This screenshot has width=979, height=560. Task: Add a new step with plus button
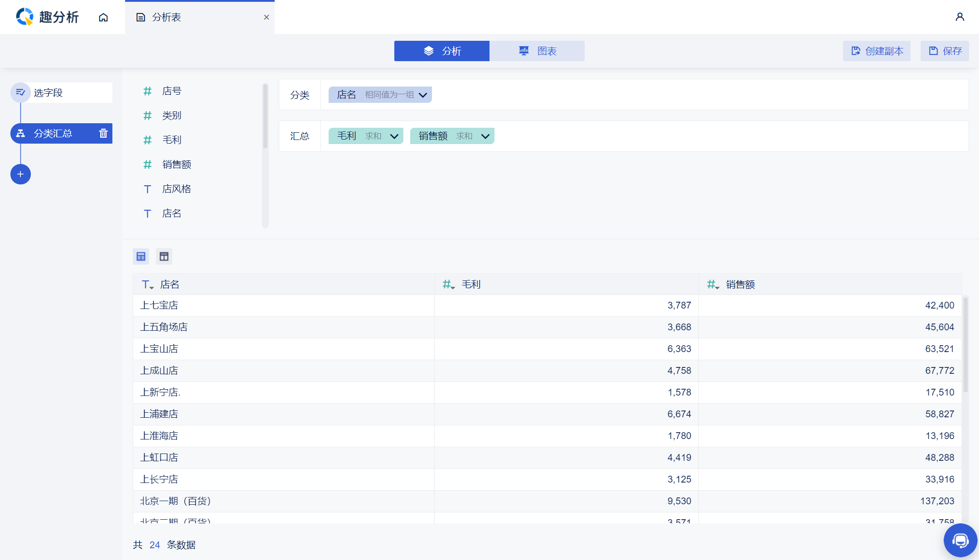20,174
